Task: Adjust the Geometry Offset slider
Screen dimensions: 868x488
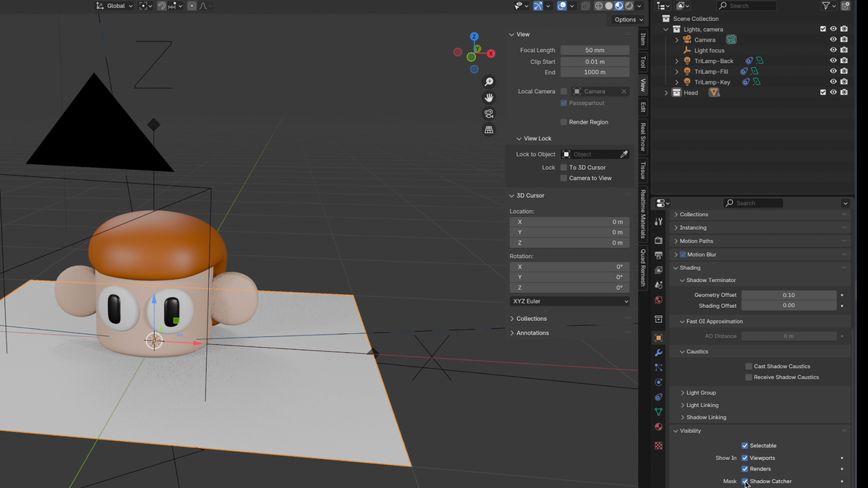Action: pyautogui.click(x=788, y=295)
